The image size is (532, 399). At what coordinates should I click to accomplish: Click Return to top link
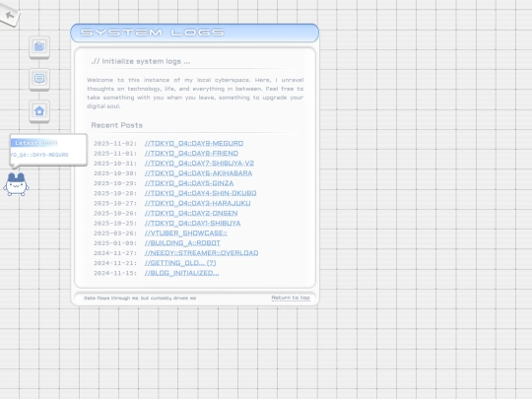[291, 298]
